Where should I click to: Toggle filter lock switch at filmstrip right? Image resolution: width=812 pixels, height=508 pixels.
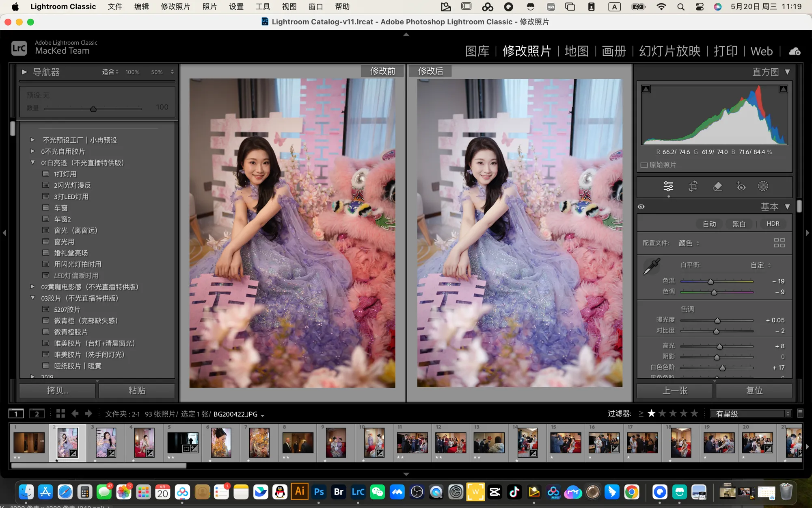click(800, 413)
